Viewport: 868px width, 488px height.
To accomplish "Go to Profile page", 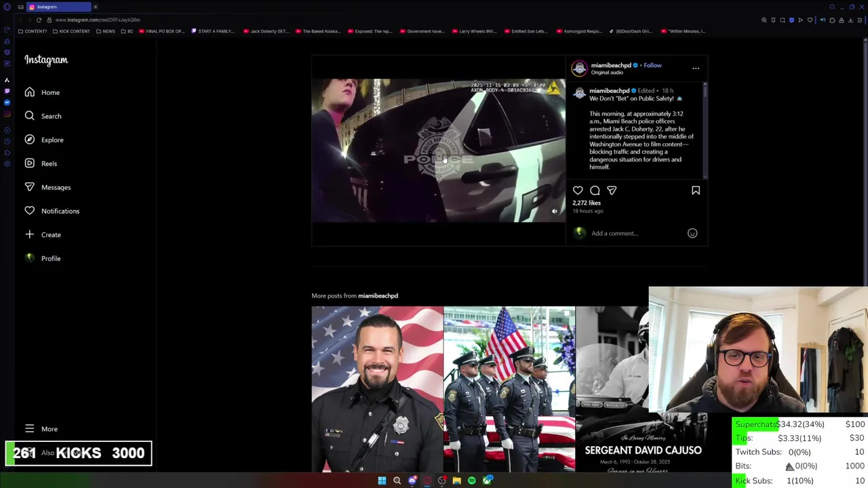I will pyautogui.click(x=42, y=258).
